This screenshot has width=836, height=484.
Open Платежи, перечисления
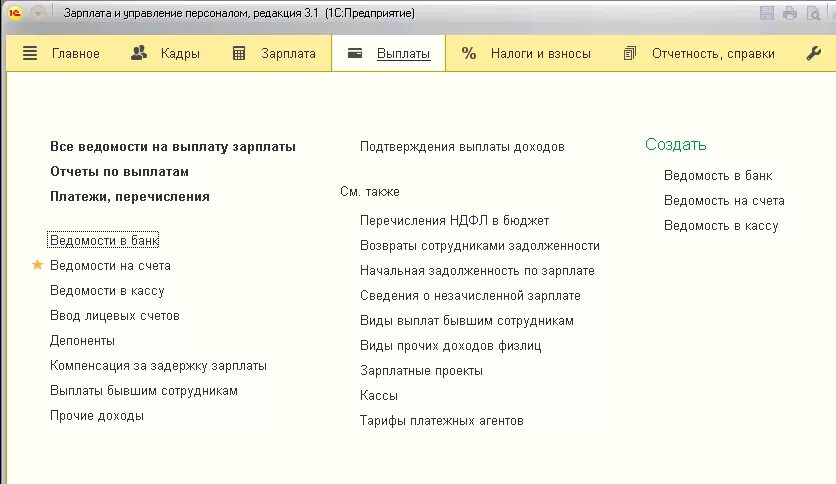pyautogui.click(x=130, y=197)
